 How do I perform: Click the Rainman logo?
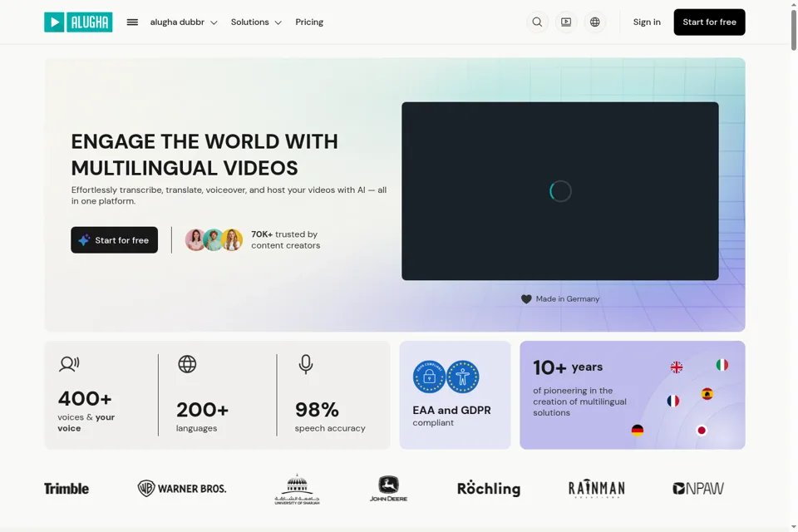tap(597, 489)
